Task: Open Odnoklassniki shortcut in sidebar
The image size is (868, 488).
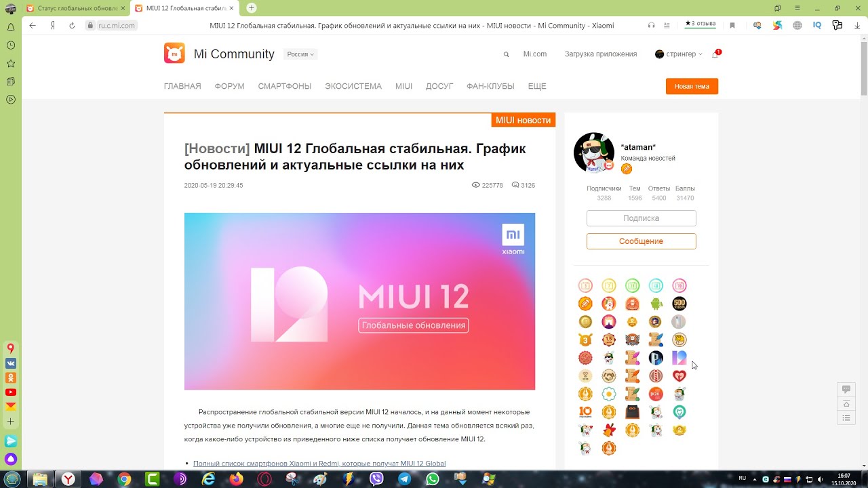Action: (11, 378)
